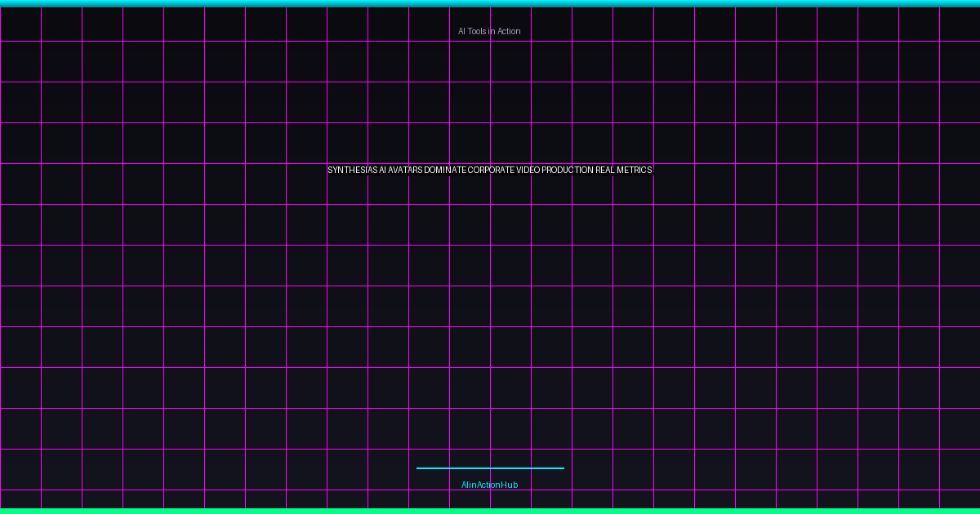Image resolution: width=980 pixels, height=514 pixels.
Task: Click the word SYNTHESIAS in the headline
Action: tap(352, 171)
